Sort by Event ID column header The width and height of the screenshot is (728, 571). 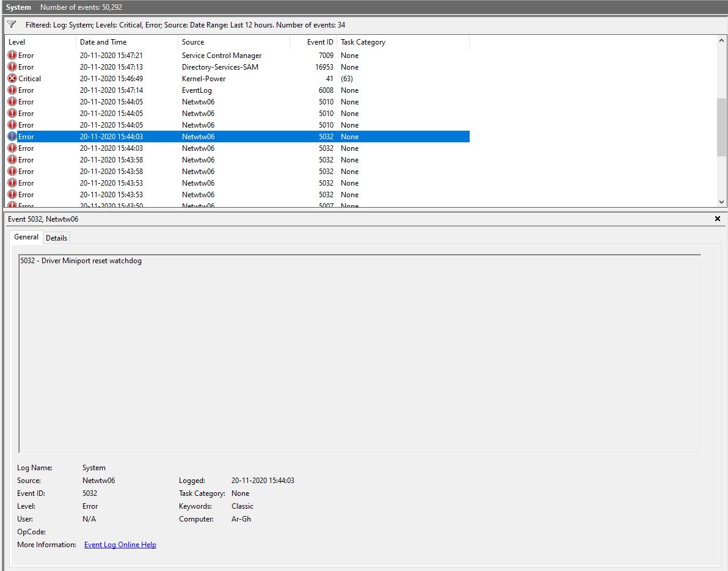click(x=313, y=42)
